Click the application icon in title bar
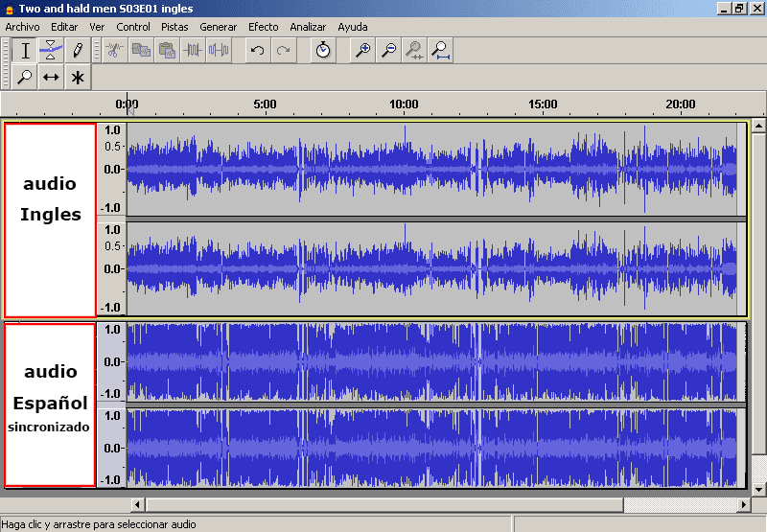Viewport: 767px width, 532px height. 9,9
